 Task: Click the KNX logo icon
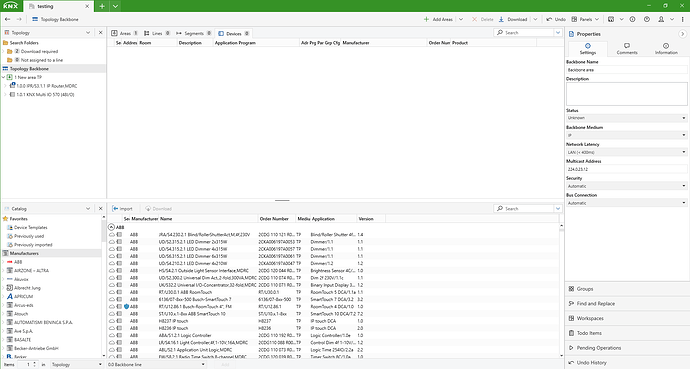click(11, 6)
